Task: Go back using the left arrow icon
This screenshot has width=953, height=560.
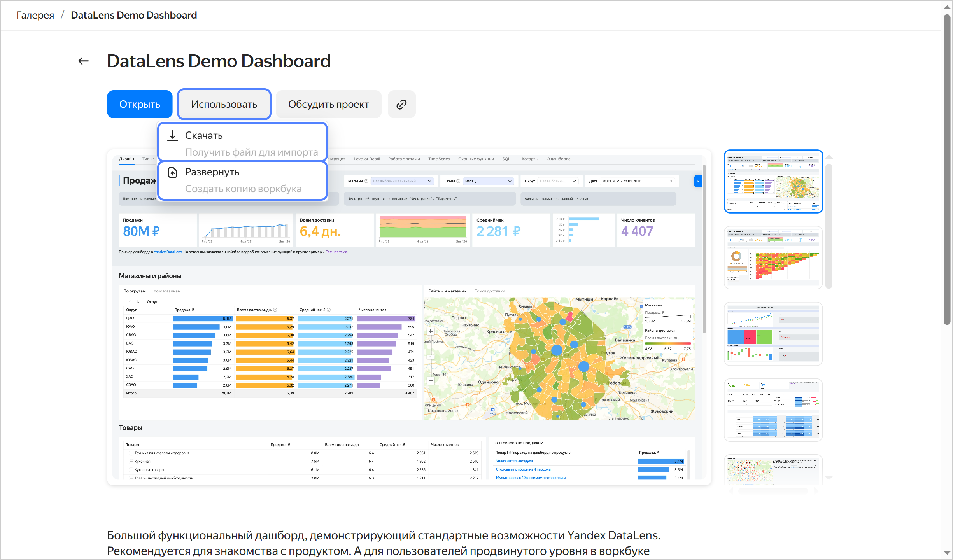Action: coord(84,61)
